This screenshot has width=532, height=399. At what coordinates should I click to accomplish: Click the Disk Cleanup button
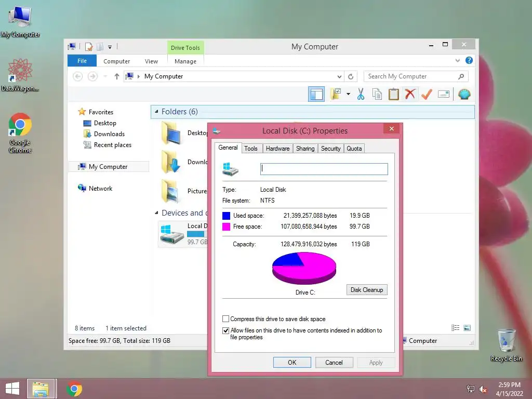tap(367, 290)
